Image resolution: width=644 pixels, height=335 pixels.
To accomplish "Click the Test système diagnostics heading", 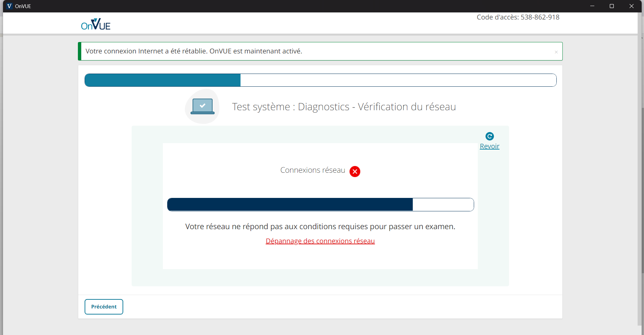I will (344, 107).
